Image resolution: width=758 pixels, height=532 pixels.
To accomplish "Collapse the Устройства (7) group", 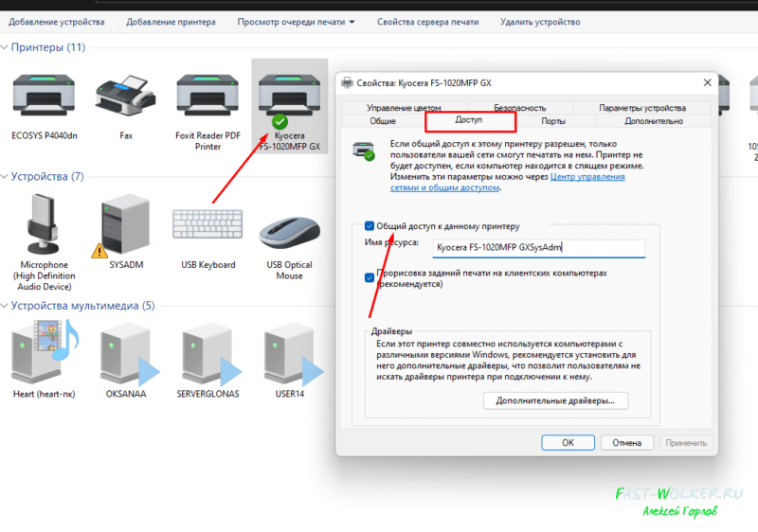I will (x=5, y=177).
